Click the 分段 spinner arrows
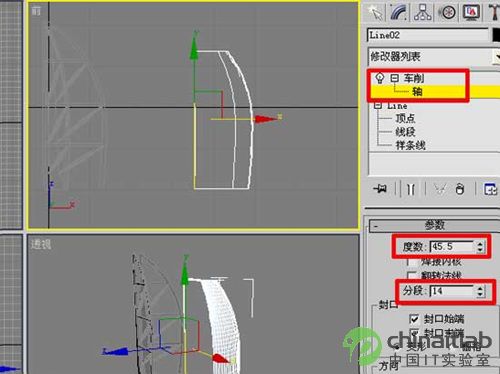500x374 pixels. 480,291
